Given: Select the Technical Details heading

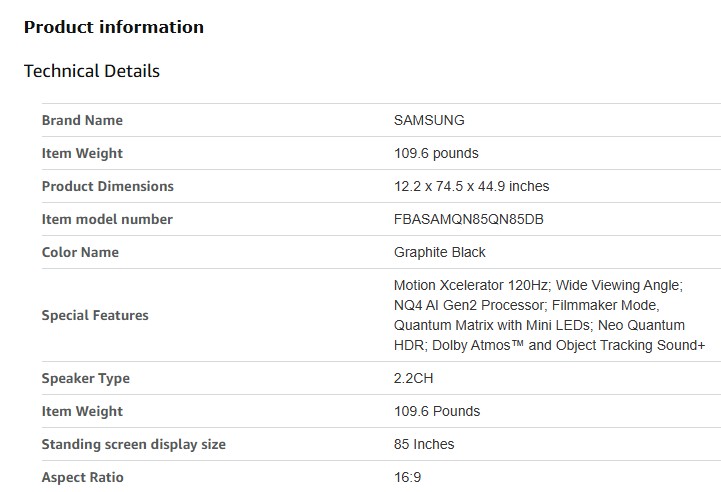Looking at the screenshot, I should [91, 71].
